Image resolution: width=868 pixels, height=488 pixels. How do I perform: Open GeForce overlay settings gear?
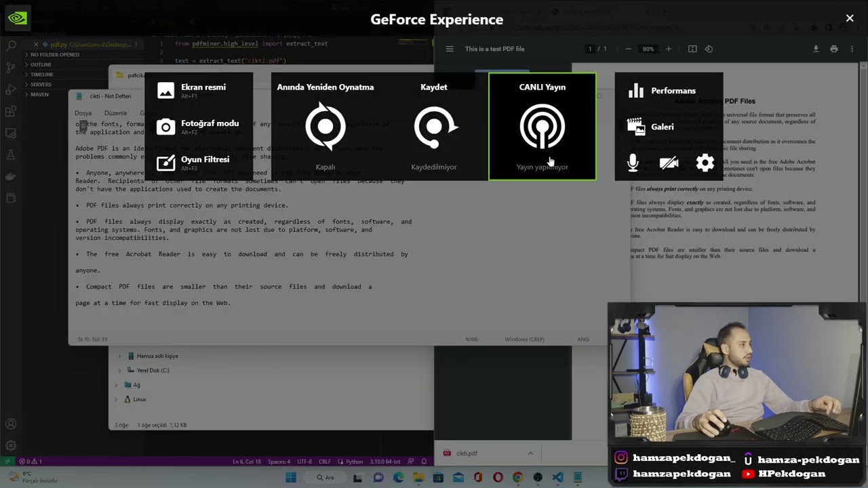coord(705,163)
